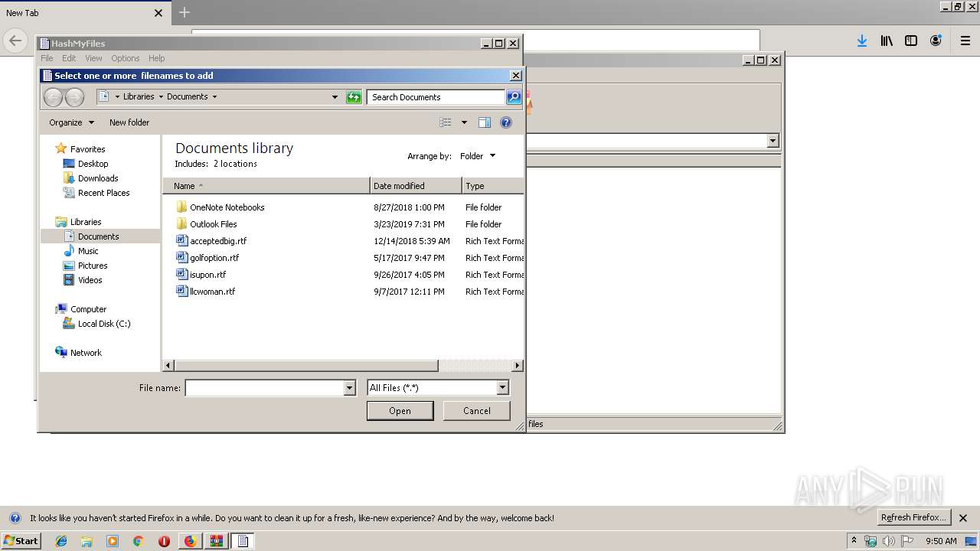
Task: Open Firefox library icon
Action: tap(887, 41)
